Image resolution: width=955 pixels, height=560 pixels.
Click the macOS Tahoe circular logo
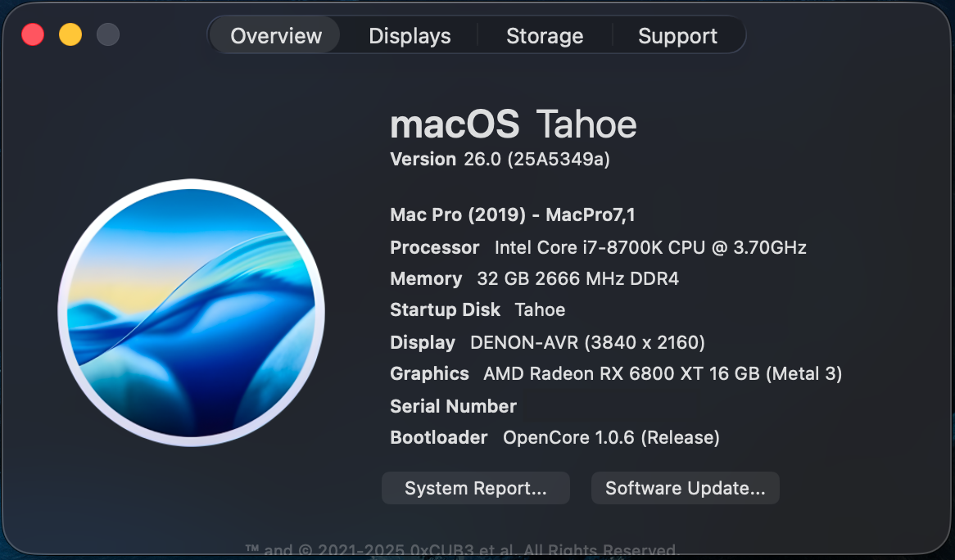(x=192, y=312)
